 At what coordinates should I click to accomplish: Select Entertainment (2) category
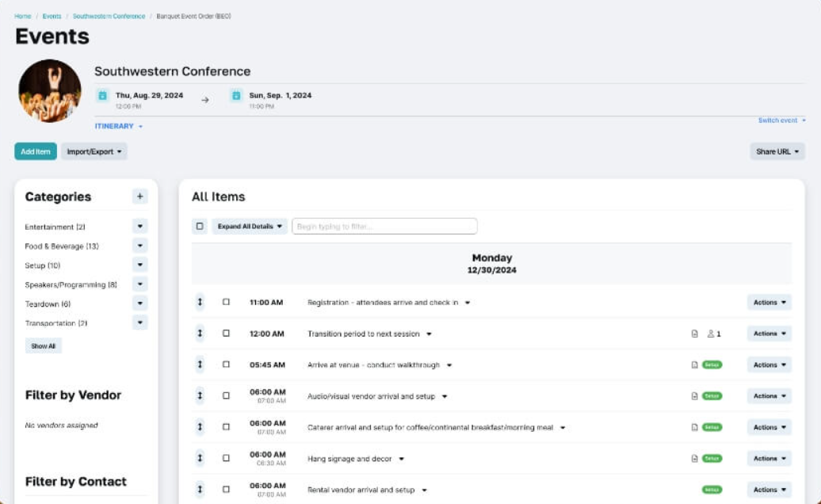[55, 227]
